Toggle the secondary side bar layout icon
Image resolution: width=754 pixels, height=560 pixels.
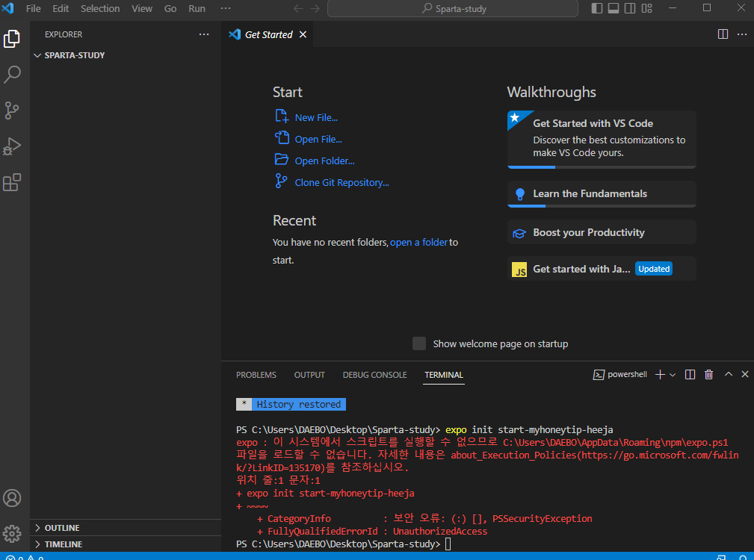click(630, 8)
